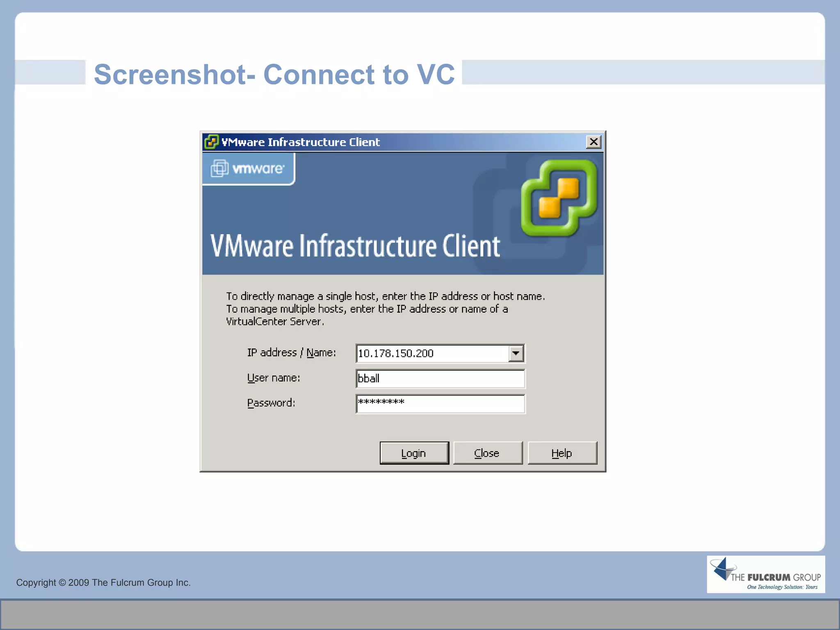
Task: Click the copyright 2009 Fulcrum Group text
Action: tap(103, 582)
